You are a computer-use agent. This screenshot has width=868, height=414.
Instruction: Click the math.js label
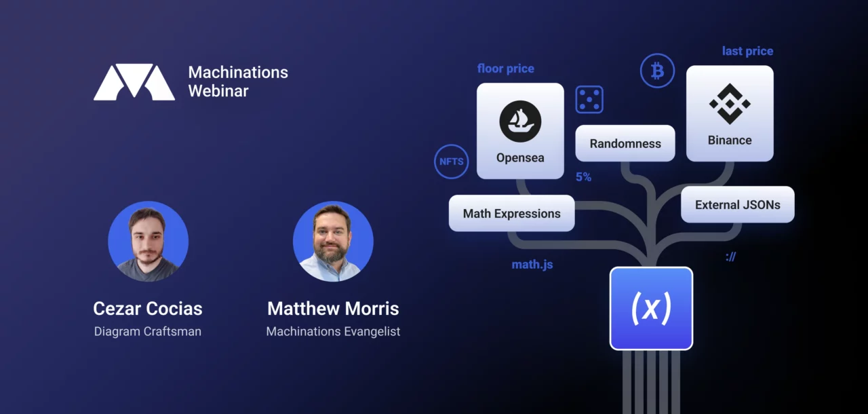point(532,265)
